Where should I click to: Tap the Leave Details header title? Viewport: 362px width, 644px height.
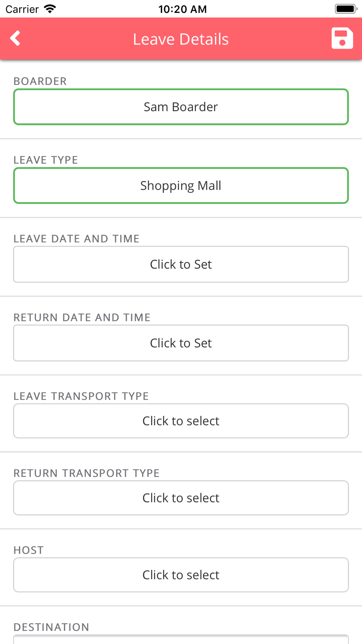[181, 39]
